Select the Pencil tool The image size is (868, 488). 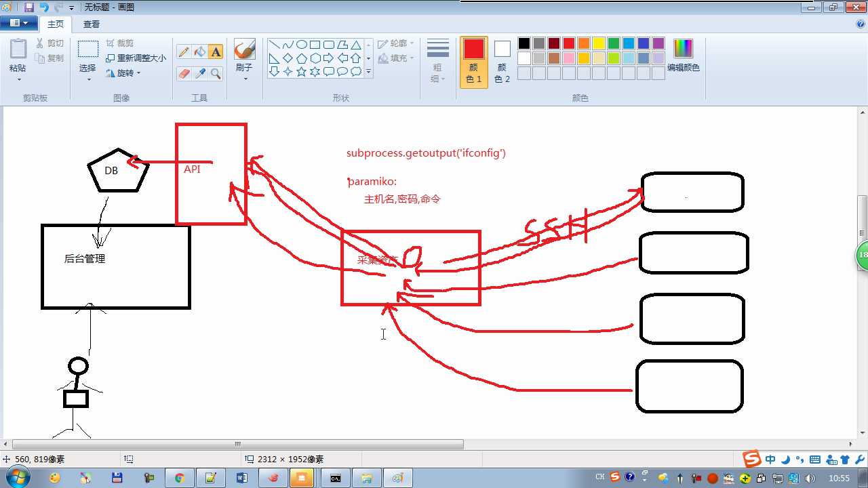[x=184, y=52]
